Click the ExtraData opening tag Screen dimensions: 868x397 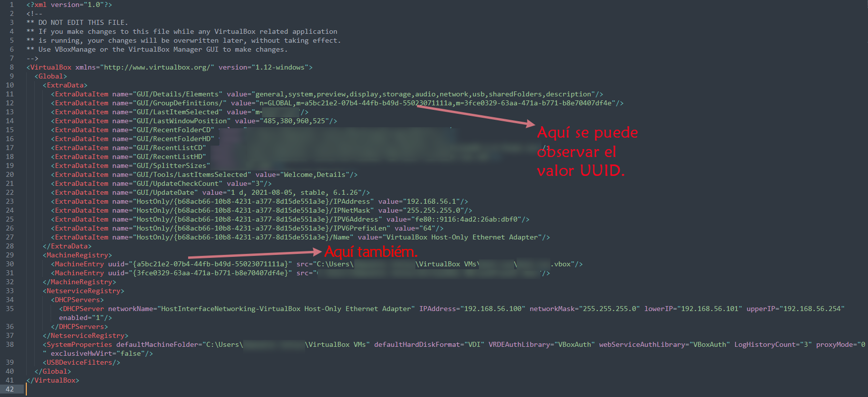[65, 85]
